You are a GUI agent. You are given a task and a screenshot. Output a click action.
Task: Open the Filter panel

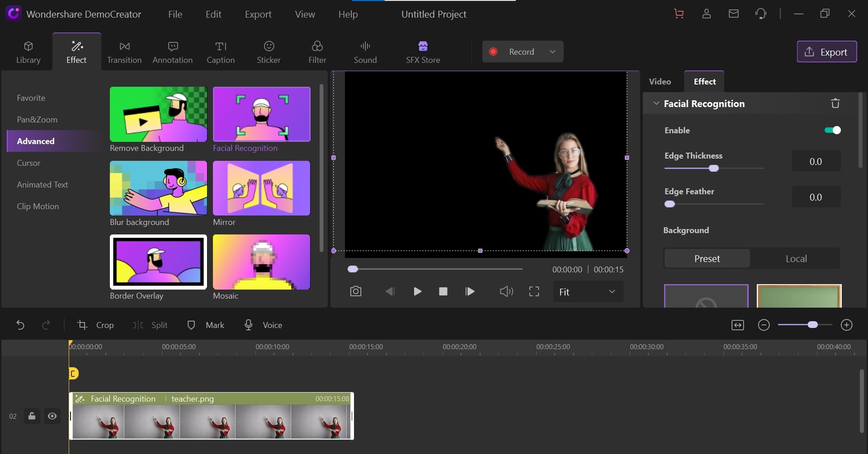(317, 52)
